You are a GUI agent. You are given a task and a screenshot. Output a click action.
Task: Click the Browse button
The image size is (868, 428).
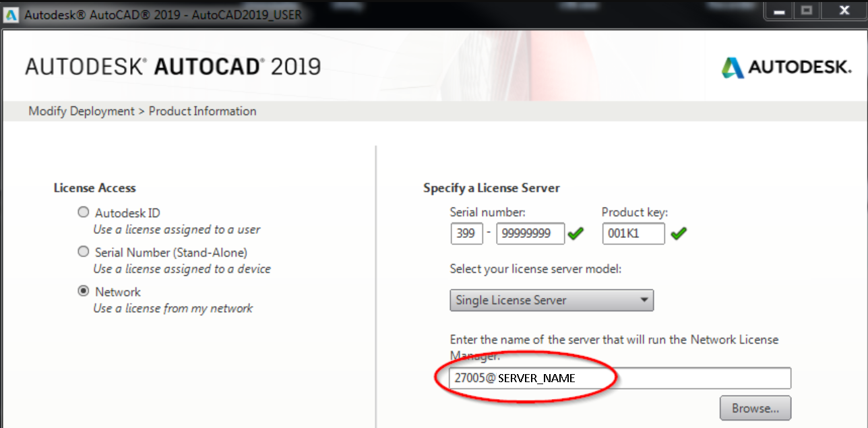[755, 407]
